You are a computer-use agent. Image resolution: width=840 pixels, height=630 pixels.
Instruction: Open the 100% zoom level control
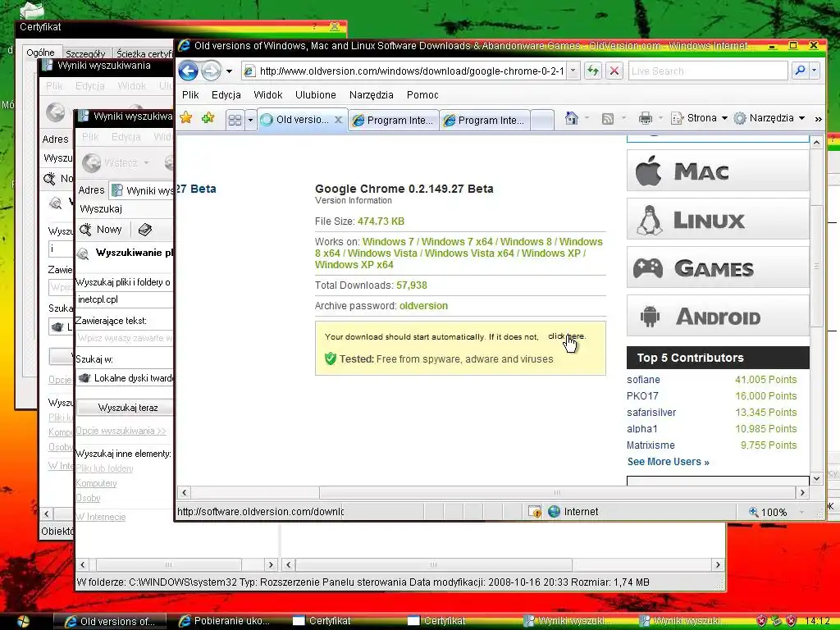pos(775,512)
